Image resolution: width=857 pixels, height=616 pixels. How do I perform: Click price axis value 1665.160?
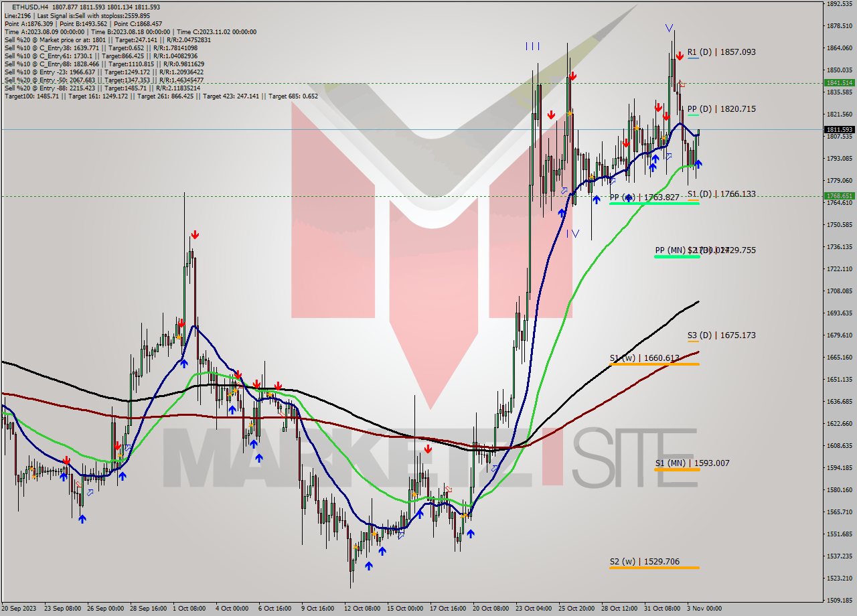pos(839,358)
